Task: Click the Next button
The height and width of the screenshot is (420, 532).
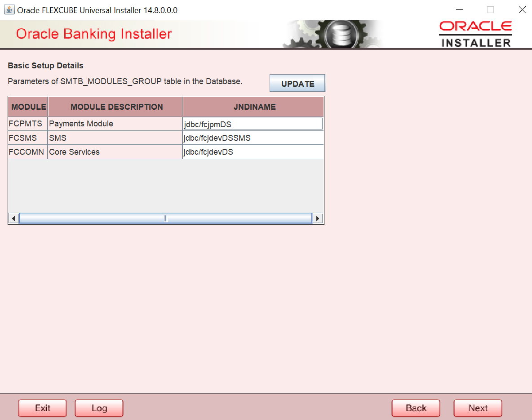Action: pyautogui.click(x=478, y=408)
